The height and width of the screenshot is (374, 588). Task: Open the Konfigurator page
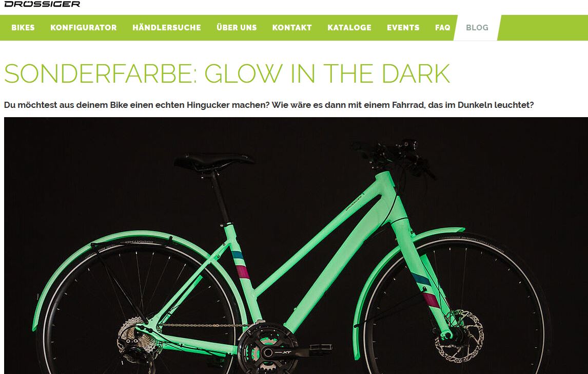pyautogui.click(x=83, y=27)
